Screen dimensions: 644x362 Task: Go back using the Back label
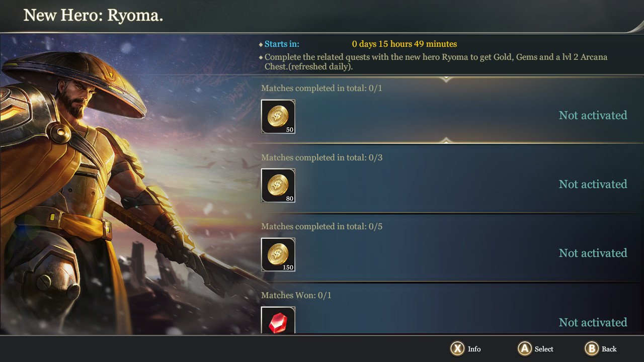pyautogui.click(x=609, y=349)
